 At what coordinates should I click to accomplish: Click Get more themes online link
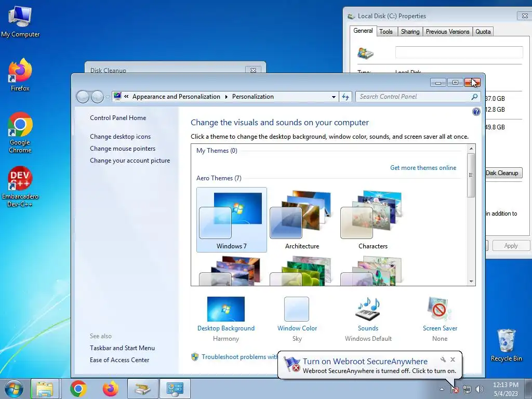coord(423,168)
